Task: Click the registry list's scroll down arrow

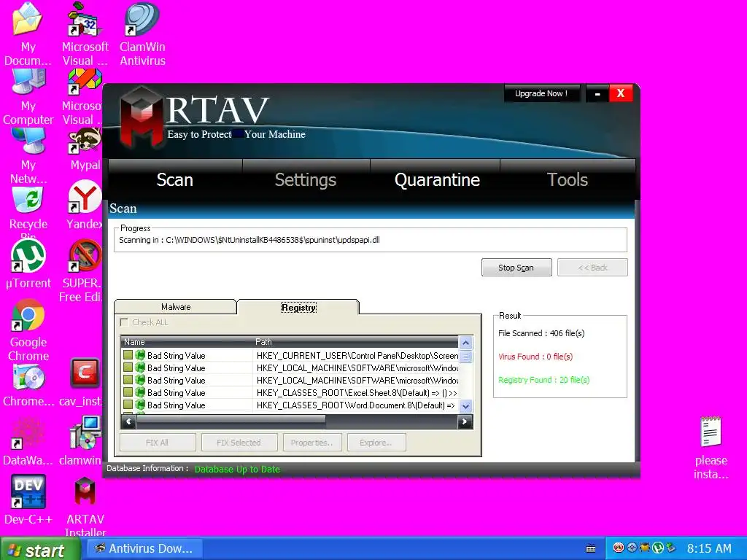Action: pyautogui.click(x=465, y=406)
